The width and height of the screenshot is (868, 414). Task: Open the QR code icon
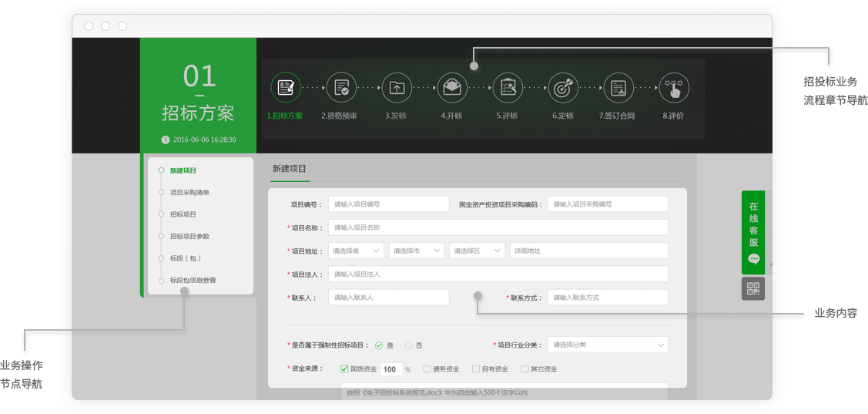click(x=753, y=289)
